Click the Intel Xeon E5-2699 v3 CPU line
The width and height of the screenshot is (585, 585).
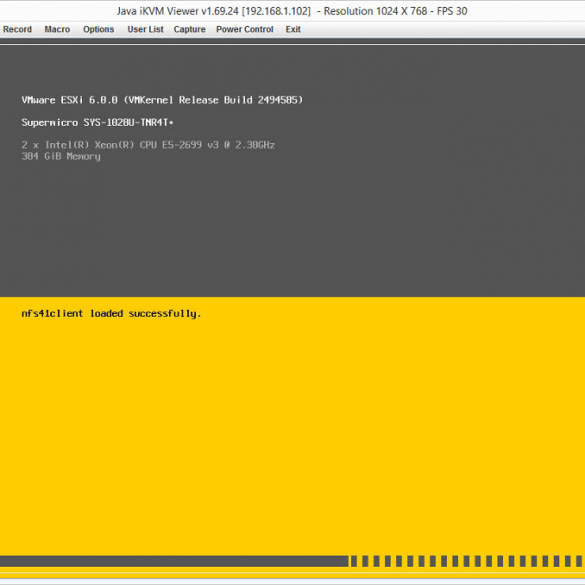coord(148,145)
